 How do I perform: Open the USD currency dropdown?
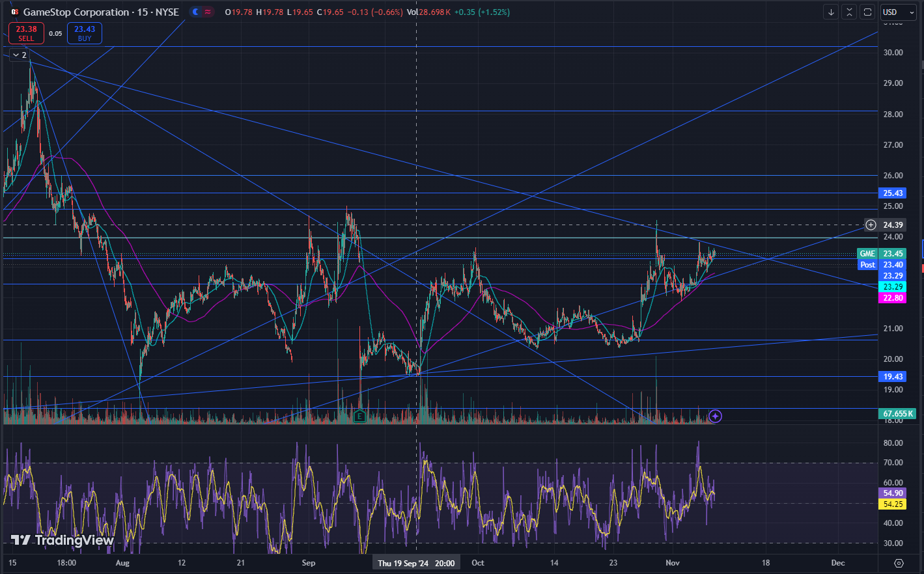897,12
